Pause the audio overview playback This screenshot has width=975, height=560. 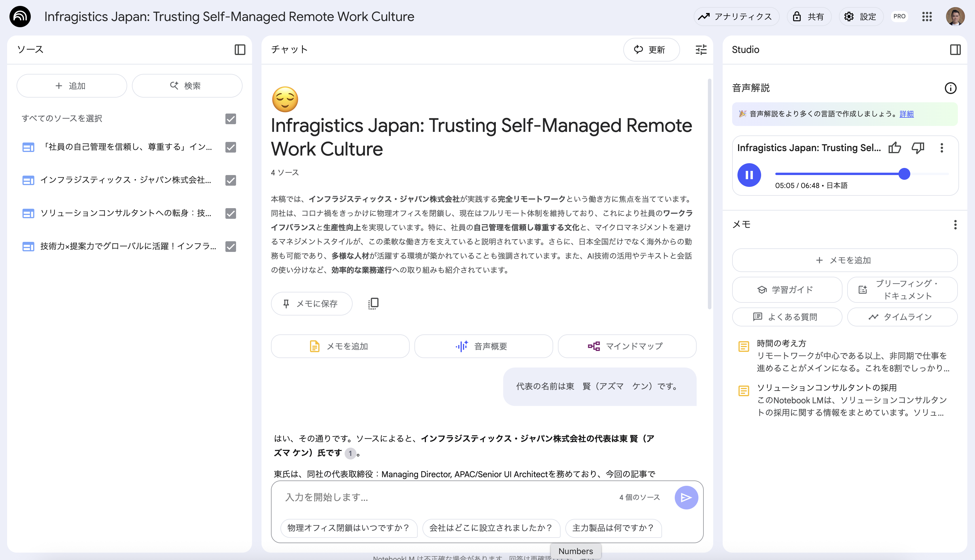[749, 175]
